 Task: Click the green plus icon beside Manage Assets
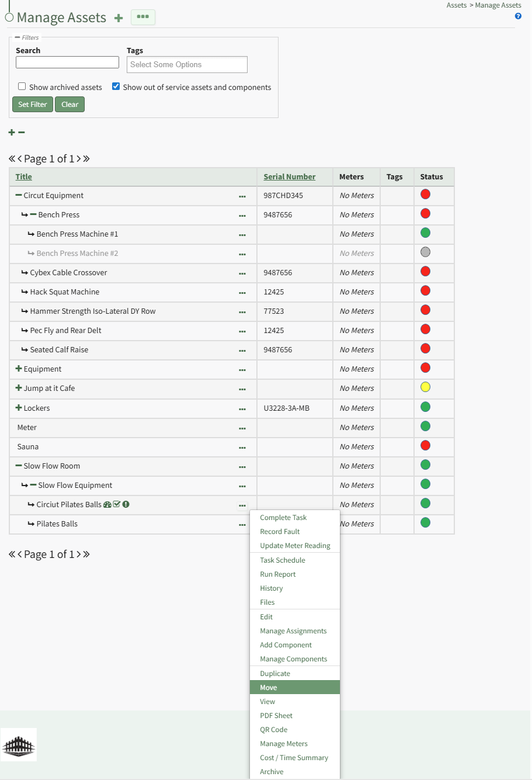[119, 18]
